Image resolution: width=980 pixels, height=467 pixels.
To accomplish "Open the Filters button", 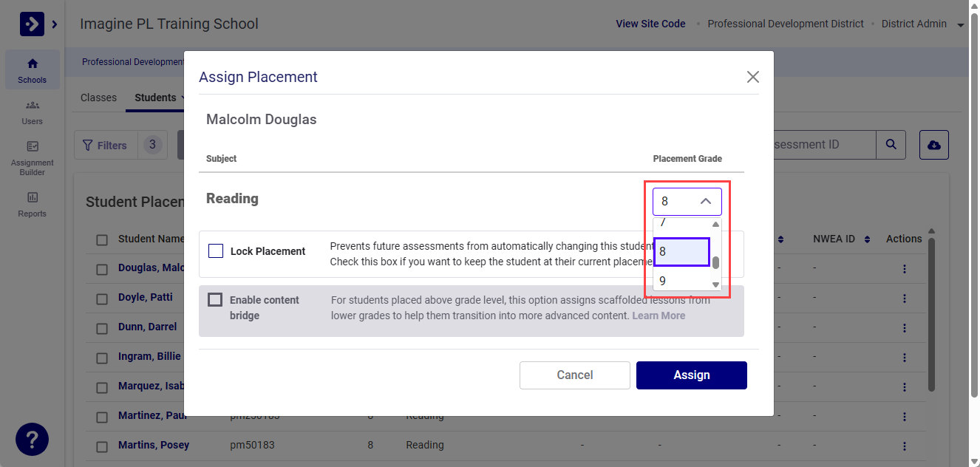I will (106, 146).
